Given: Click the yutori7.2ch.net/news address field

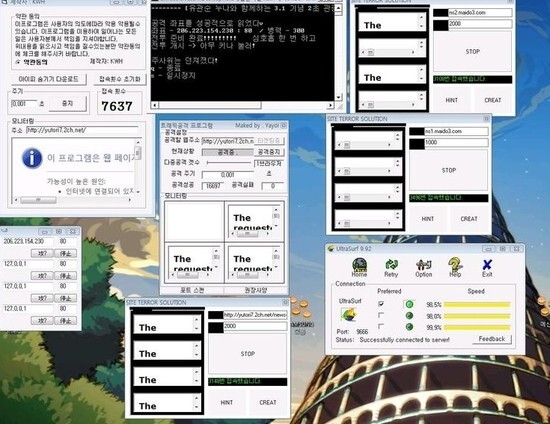Looking at the screenshot, I should [255, 315].
